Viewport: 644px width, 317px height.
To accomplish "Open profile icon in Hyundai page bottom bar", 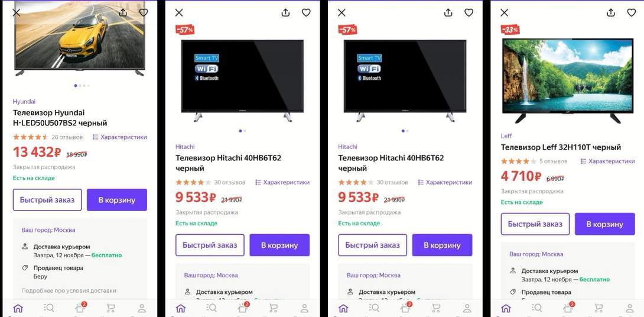I will (x=142, y=308).
